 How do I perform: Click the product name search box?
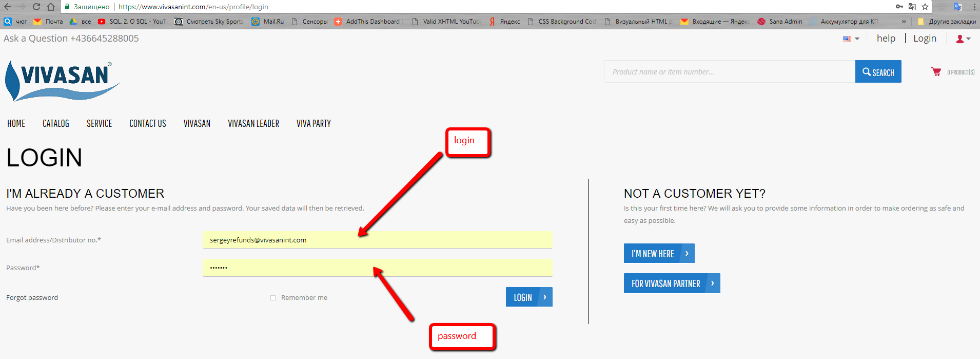[x=730, y=71]
